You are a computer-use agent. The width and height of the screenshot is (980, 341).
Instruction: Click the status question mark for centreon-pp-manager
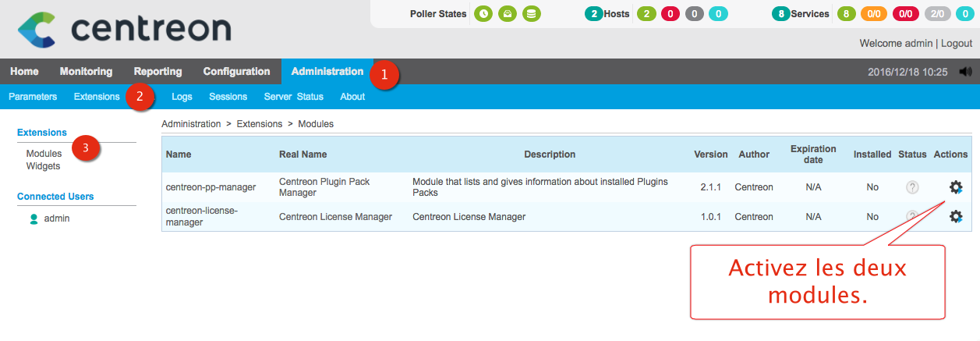912,187
